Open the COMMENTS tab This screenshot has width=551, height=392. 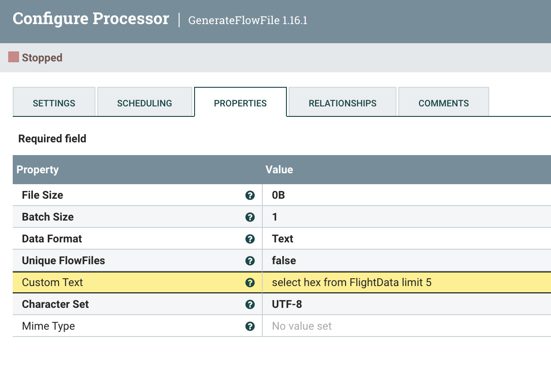pos(443,103)
